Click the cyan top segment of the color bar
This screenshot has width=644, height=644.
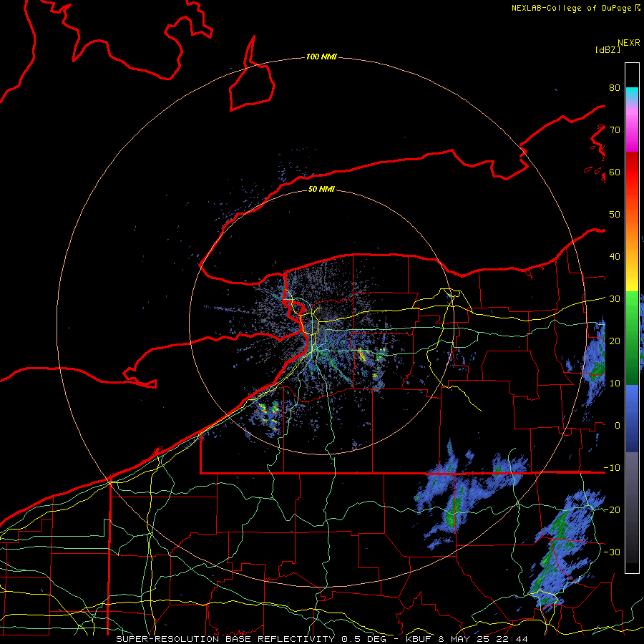632,94
